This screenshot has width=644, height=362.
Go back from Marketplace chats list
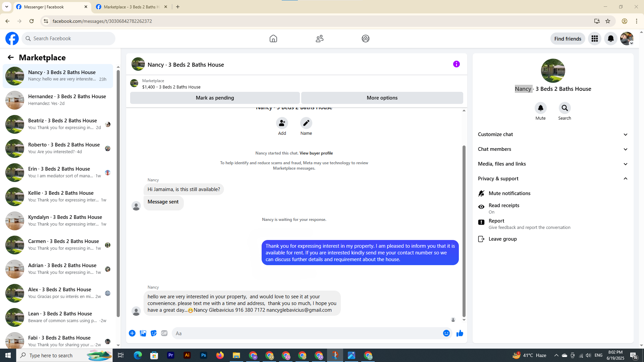tap(11, 57)
